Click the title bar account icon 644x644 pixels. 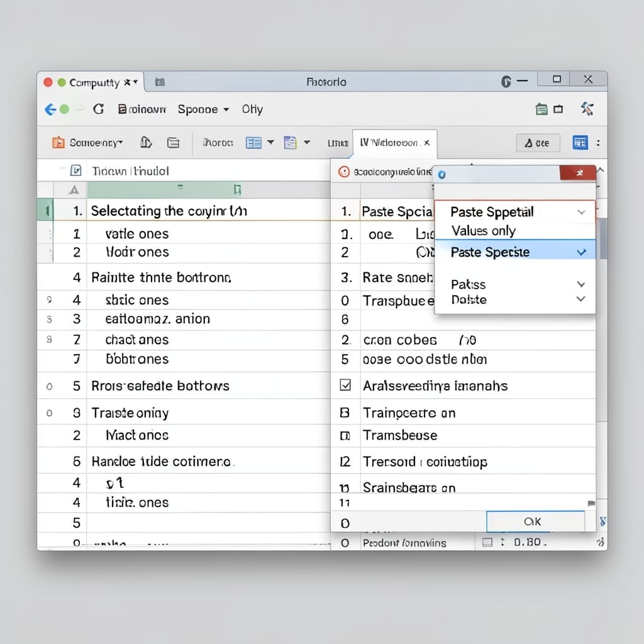(x=506, y=82)
